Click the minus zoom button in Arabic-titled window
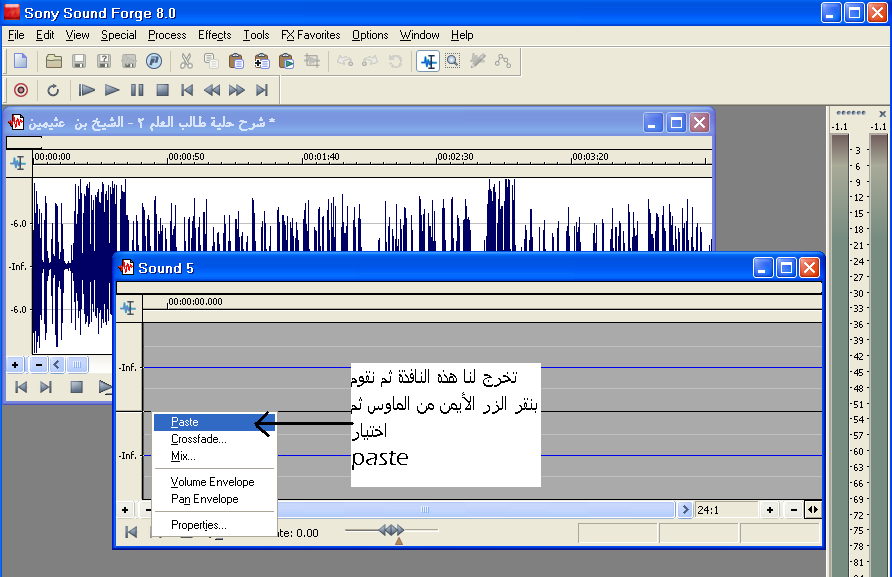This screenshot has height=577, width=892. [x=39, y=365]
